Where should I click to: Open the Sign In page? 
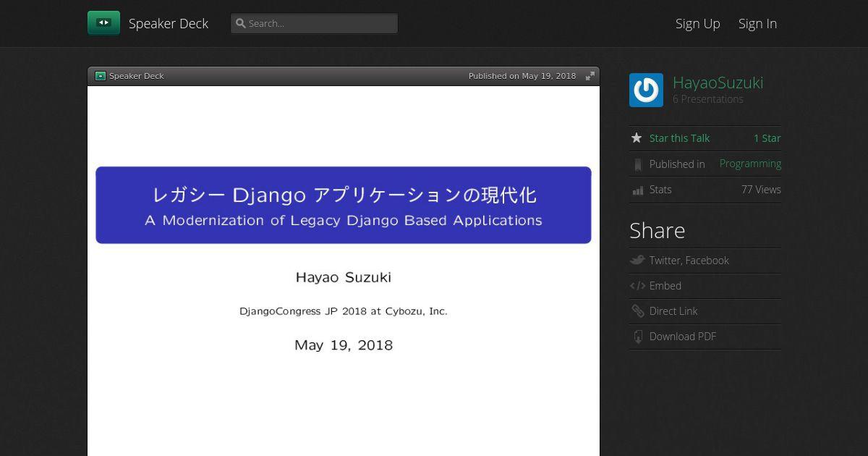click(x=757, y=24)
